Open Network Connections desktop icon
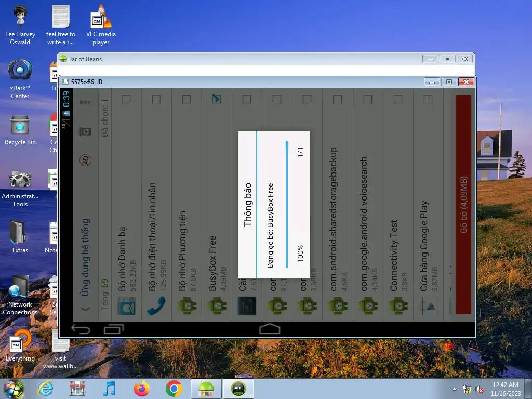Screen dimensions: 532x399 pyautogui.click(x=20, y=295)
